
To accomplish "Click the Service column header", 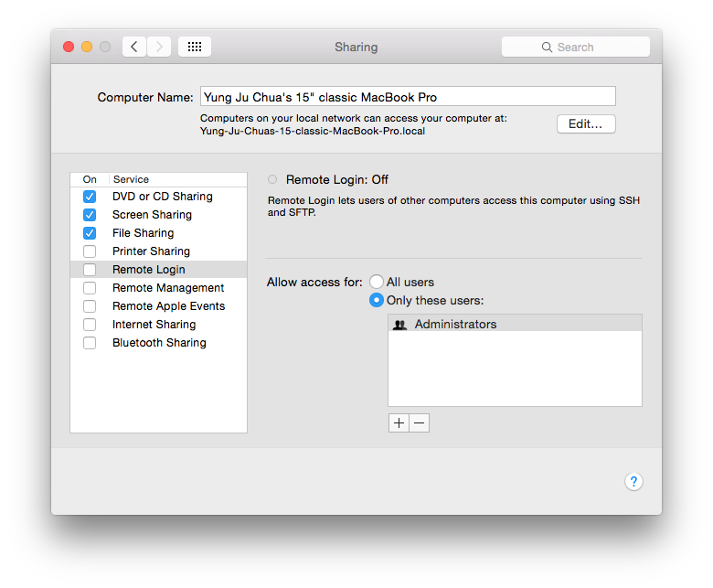I will coord(132,179).
